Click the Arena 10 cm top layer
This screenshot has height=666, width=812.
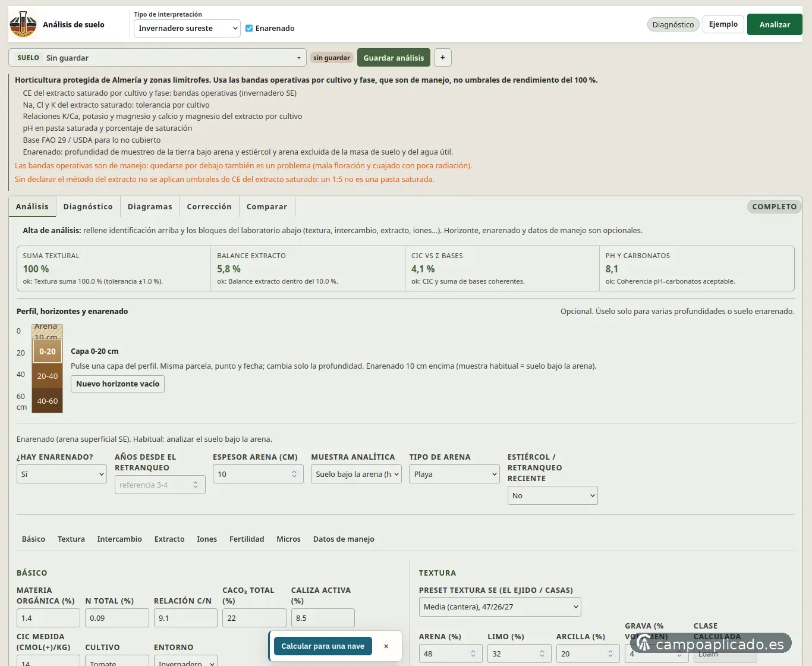[47, 331]
